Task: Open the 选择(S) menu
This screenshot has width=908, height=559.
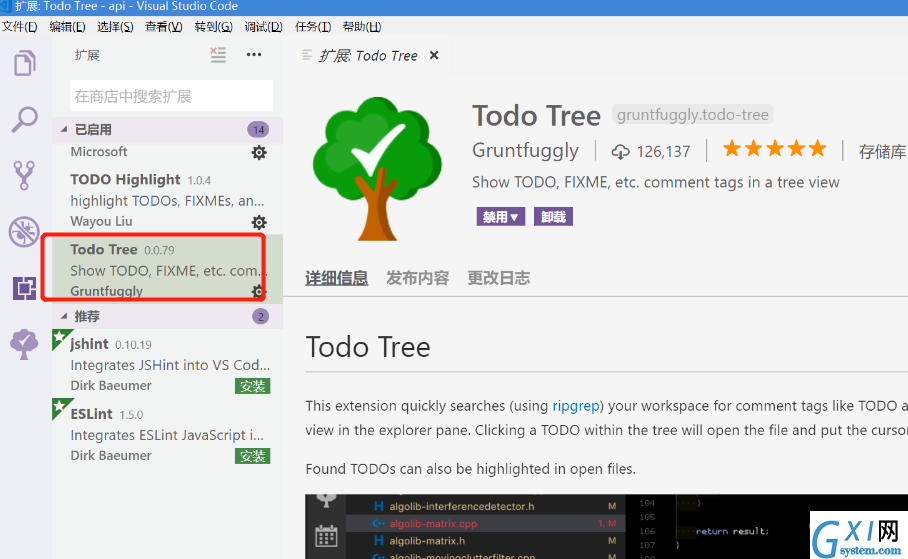Action: (x=115, y=27)
